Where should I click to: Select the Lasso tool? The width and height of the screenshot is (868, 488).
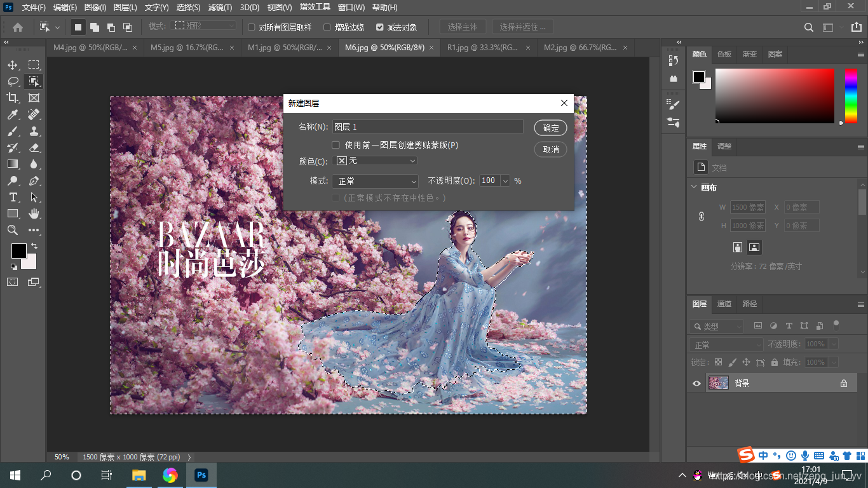13,81
